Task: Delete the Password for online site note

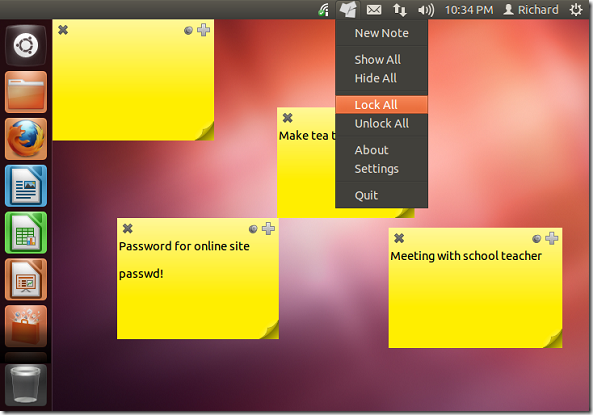Action: [x=128, y=228]
